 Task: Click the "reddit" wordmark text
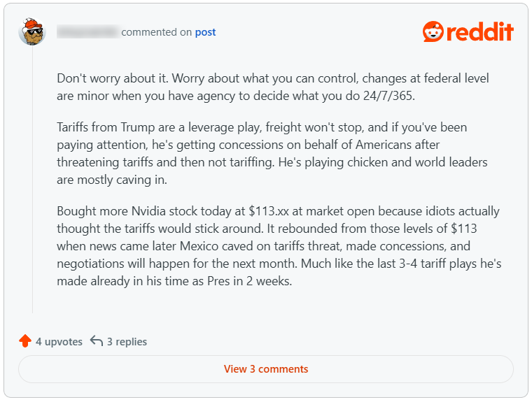click(x=480, y=31)
